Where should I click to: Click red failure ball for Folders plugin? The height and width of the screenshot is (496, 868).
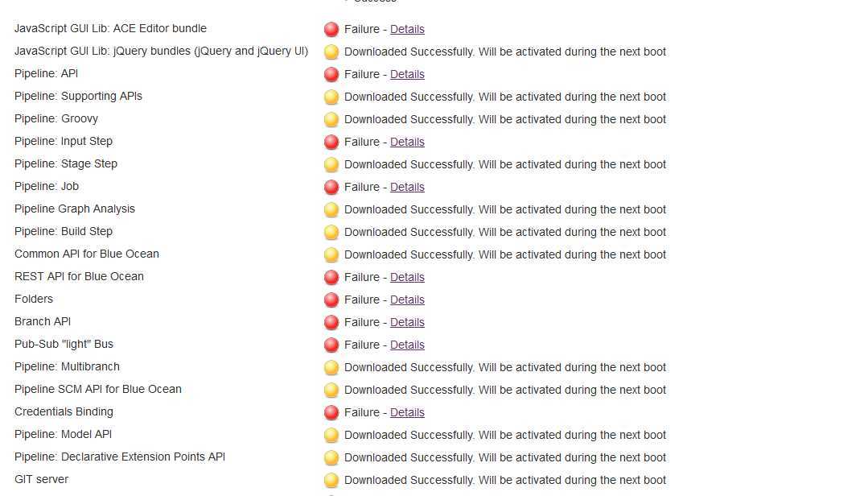click(331, 300)
